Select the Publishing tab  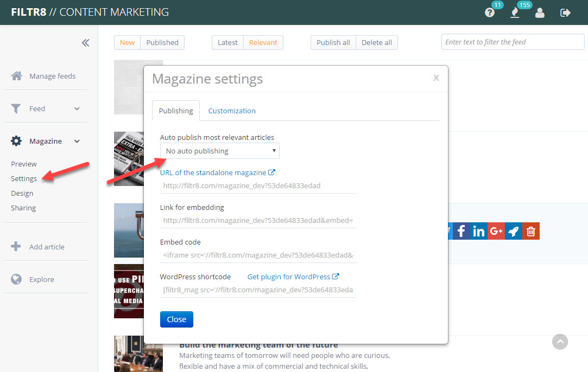[x=176, y=111]
